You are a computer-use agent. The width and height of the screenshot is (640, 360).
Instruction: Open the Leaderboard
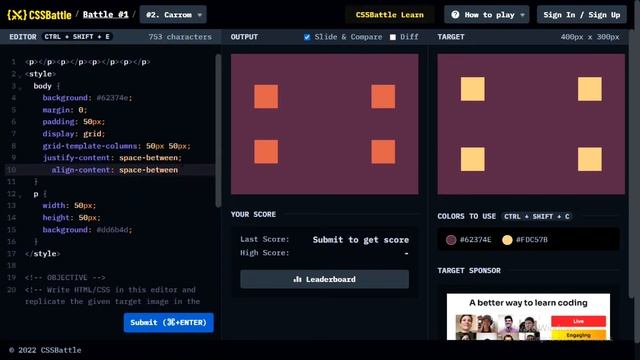[324, 279]
